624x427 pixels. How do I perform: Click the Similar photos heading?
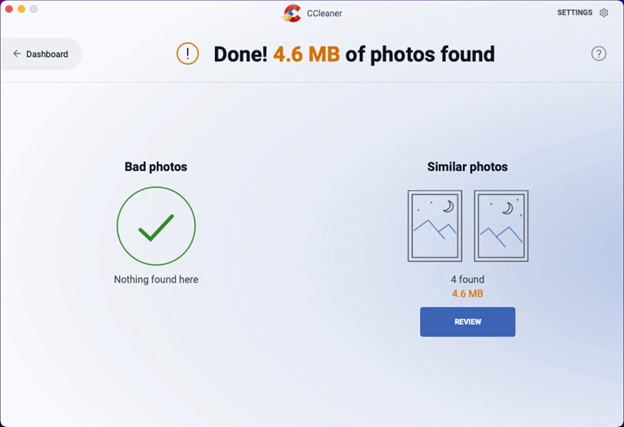pyautogui.click(x=467, y=166)
